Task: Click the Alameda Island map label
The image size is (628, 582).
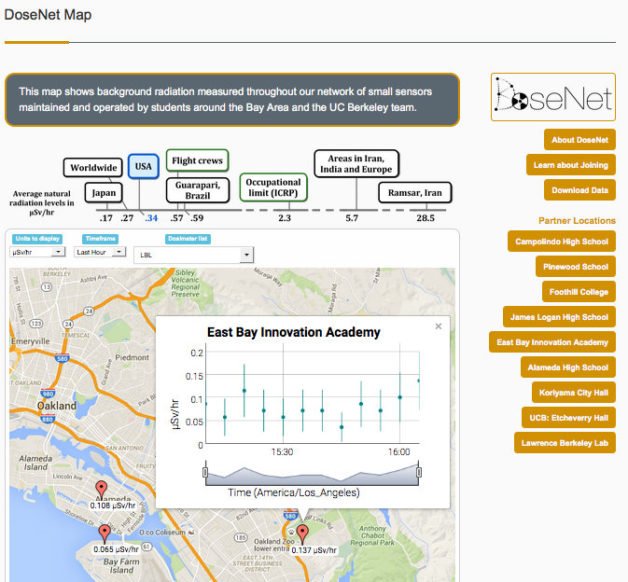Action: point(36,463)
